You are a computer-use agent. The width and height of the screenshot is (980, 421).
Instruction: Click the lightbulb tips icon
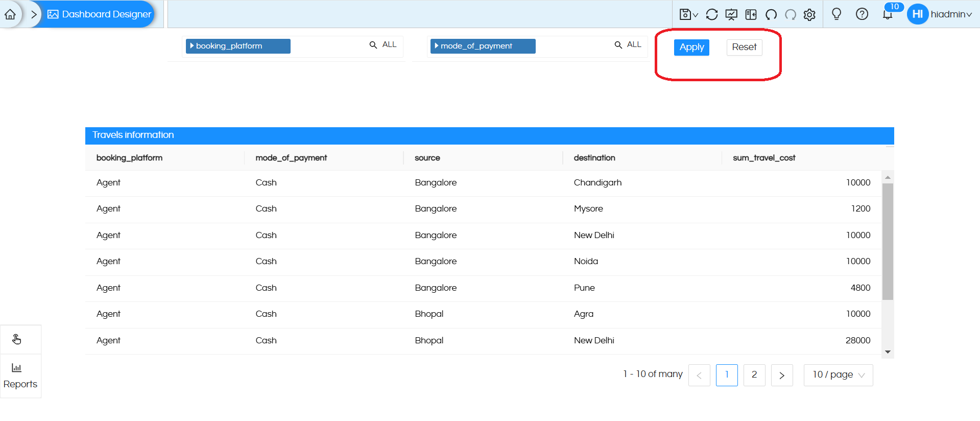(x=836, y=14)
